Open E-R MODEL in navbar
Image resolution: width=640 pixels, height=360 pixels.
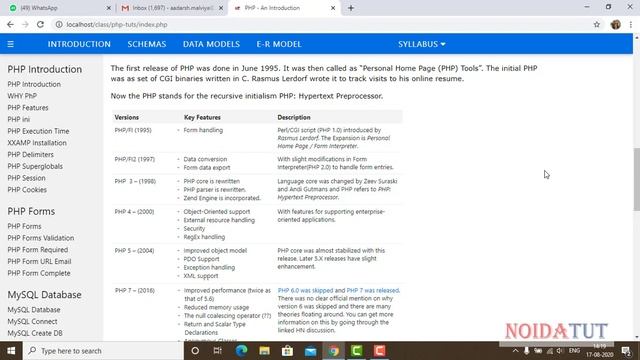[279, 44]
